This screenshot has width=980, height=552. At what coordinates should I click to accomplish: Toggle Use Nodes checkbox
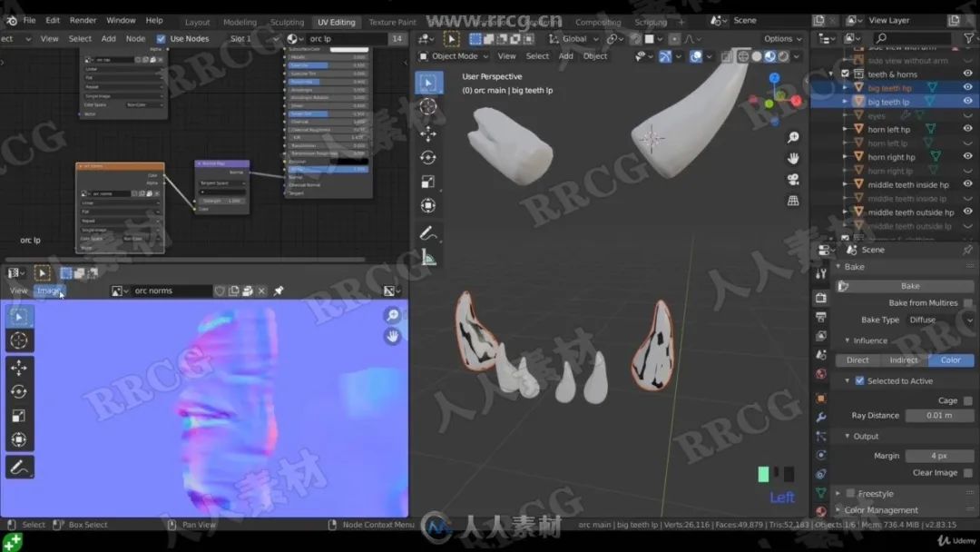point(162,39)
